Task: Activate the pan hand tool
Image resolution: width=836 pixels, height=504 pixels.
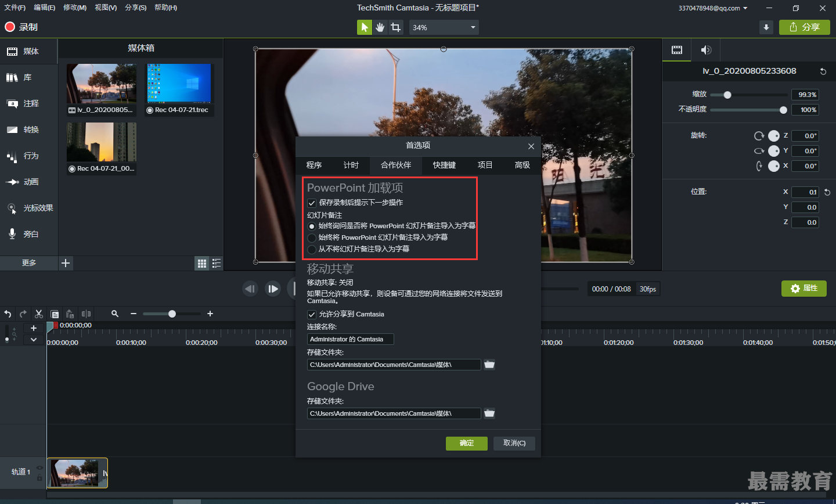Action: [380, 27]
